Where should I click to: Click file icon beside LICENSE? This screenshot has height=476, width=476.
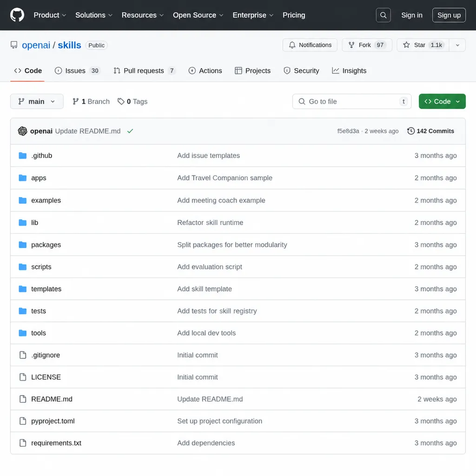pos(23,377)
